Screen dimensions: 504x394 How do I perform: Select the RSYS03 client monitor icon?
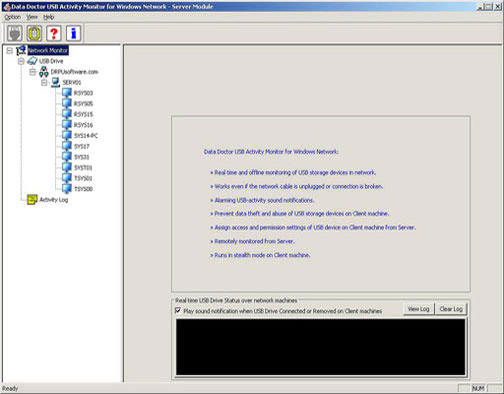tap(67, 93)
